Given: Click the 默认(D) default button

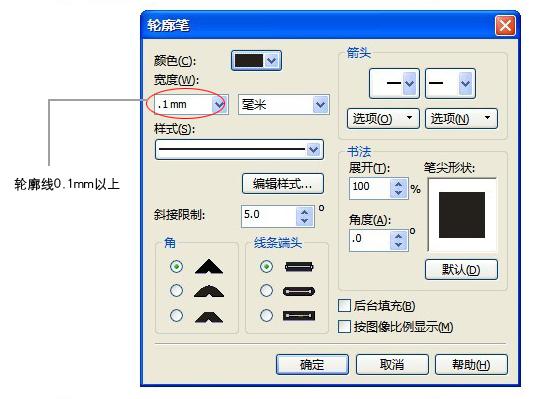Looking at the screenshot, I should click(461, 270).
